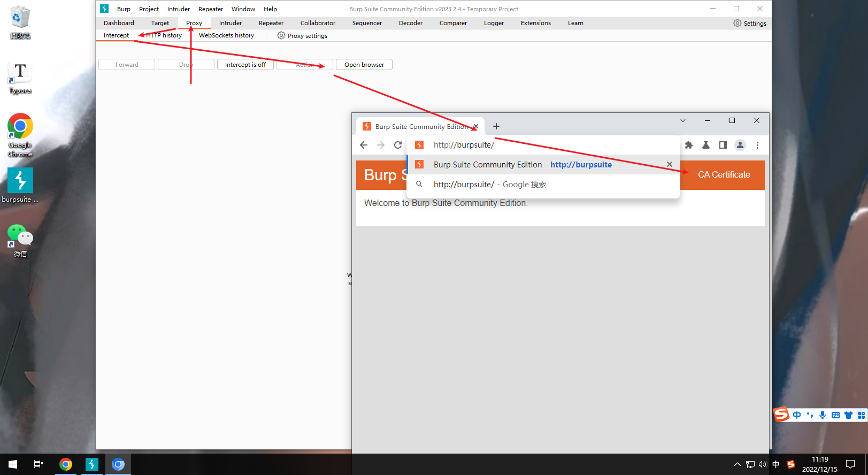The image size is (868, 475).
Task: Select the Proxy tab
Action: [194, 23]
